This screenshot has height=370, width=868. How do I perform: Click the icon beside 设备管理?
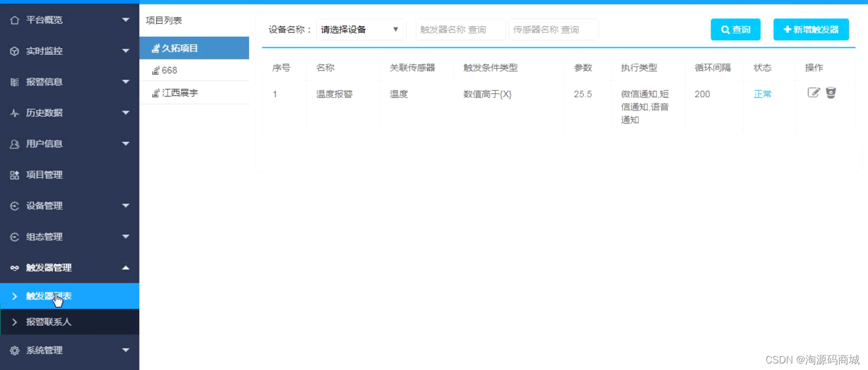point(15,206)
